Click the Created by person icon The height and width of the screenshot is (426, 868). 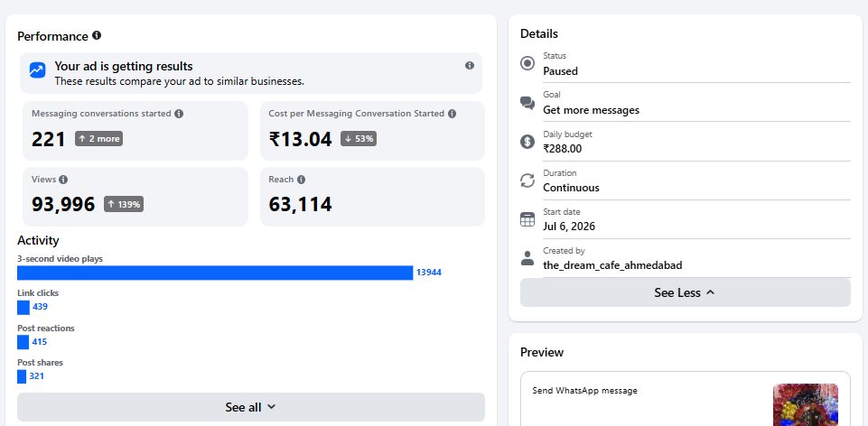[x=527, y=258]
